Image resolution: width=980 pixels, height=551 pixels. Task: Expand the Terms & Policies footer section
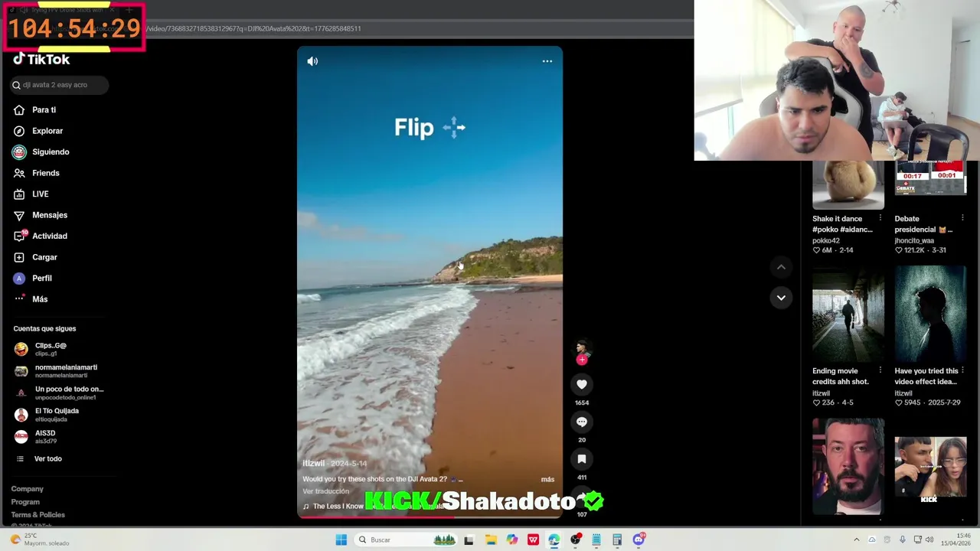pos(38,515)
